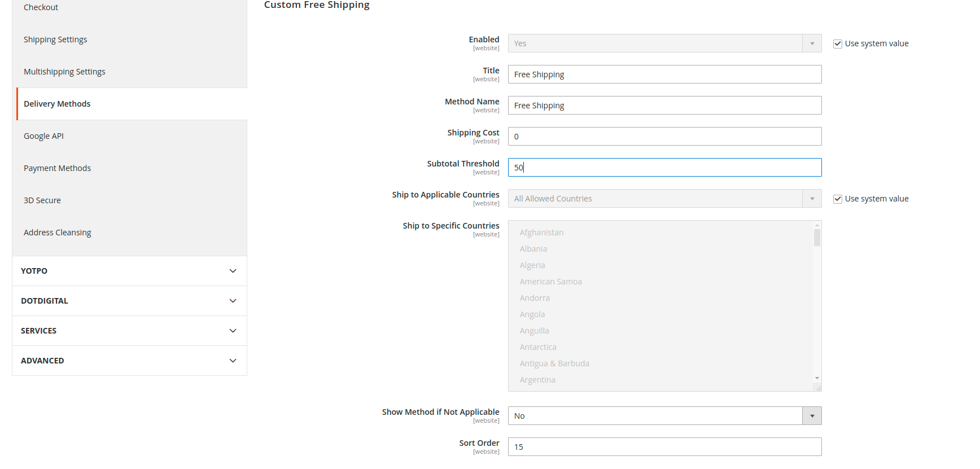This screenshot has height=469, width=980.
Task: Open Address Cleansing settings
Action: point(57,233)
